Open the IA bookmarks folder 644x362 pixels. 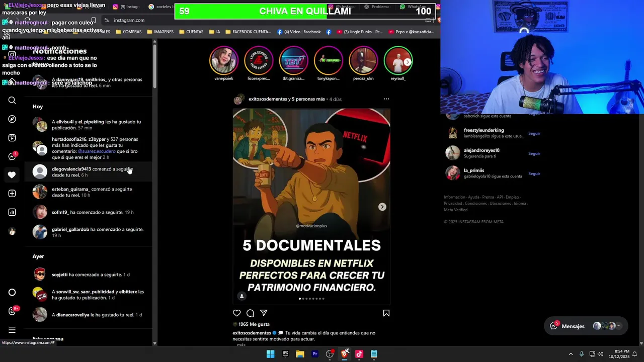click(214, 32)
